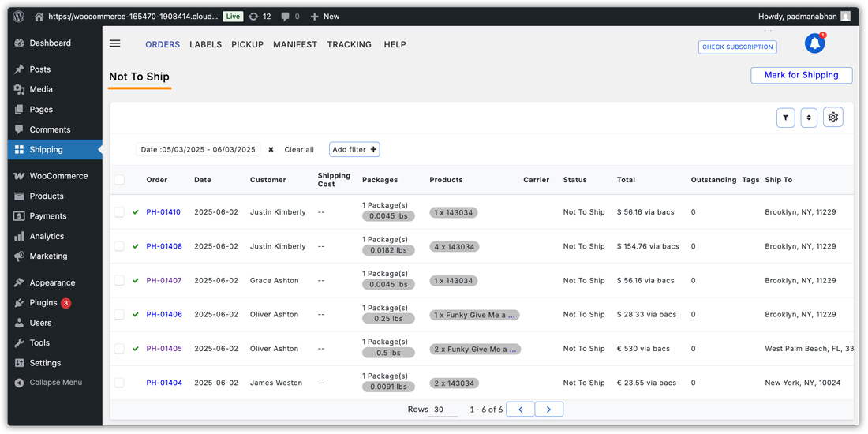Open the padmanabhan user avatar
Viewport: 868px width, 434px height.
pyautogui.click(x=845, y=17)
